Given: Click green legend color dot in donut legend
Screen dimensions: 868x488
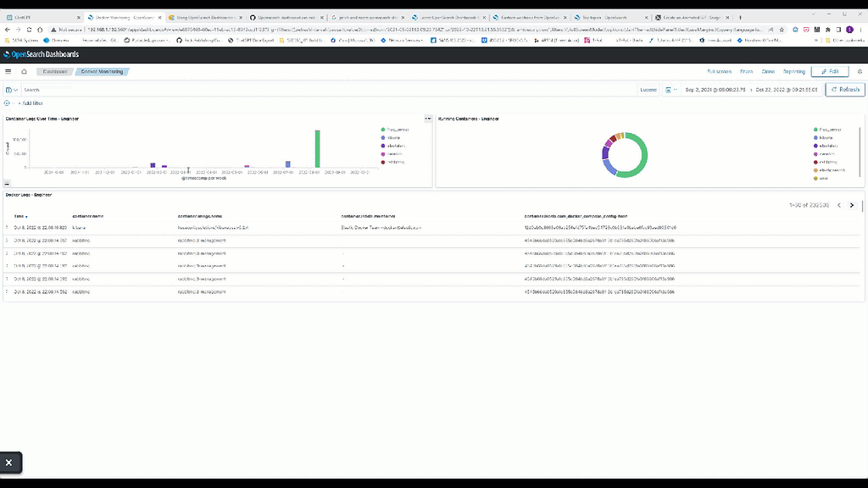Looking at the screenshot, I should click(x=815, y=130).
